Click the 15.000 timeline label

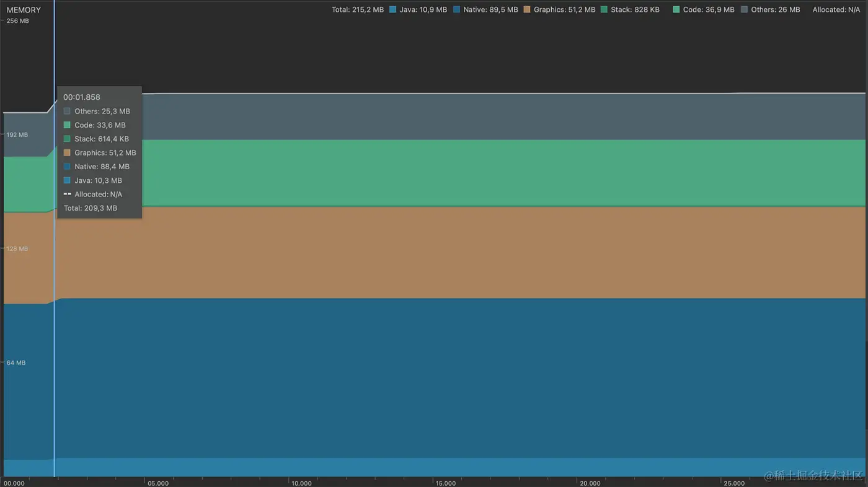coord(445,483)
